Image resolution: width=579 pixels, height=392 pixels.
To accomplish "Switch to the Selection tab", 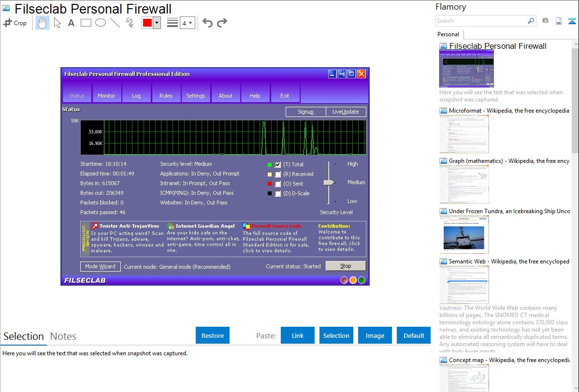I will [x=24, y=336].
